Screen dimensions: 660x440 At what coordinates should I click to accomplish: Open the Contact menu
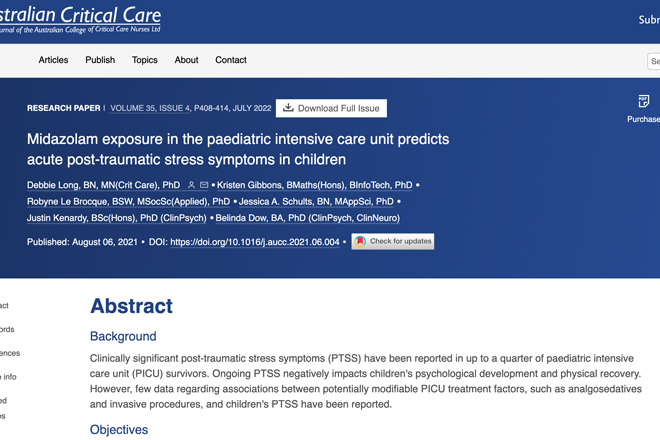231,60
